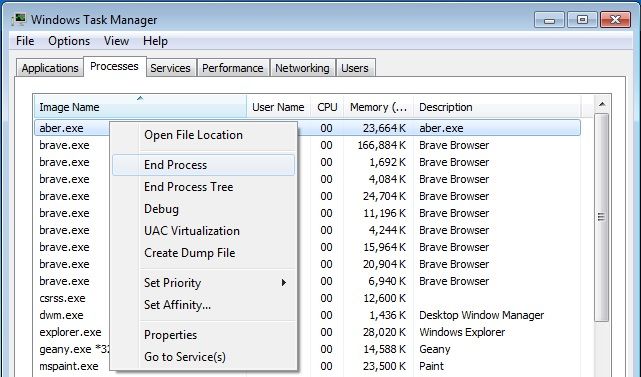Click the Windows Explorer description
This screenshot has height=377, width=641.
462,332
